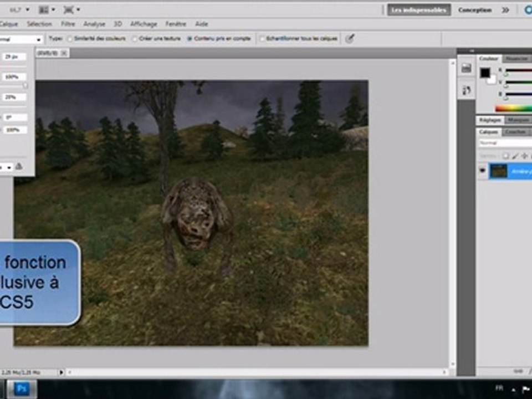Adjust the hardness slider handle

click(25, 86)
